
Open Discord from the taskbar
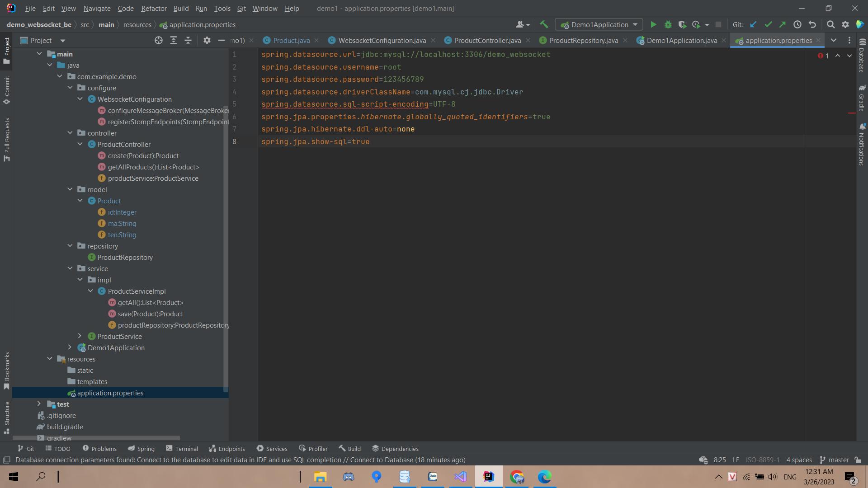(x=348, y=477)
